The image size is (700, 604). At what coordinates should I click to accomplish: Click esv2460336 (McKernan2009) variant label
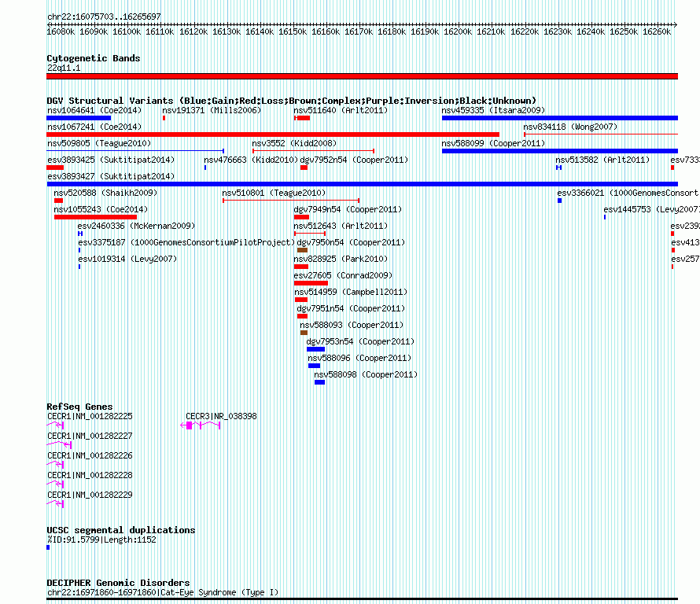(137, 226)
